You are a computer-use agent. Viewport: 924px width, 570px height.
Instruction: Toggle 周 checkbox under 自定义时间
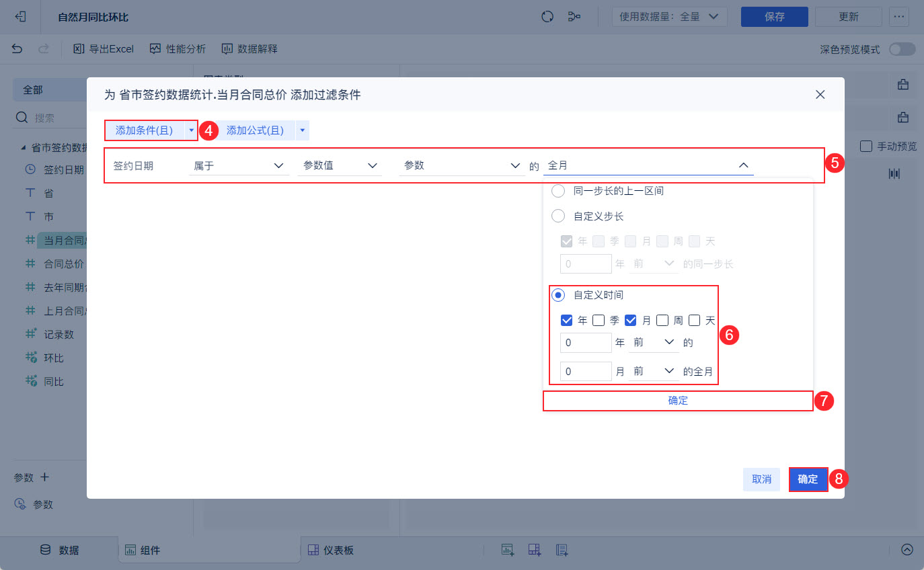[x=662, y=321]
